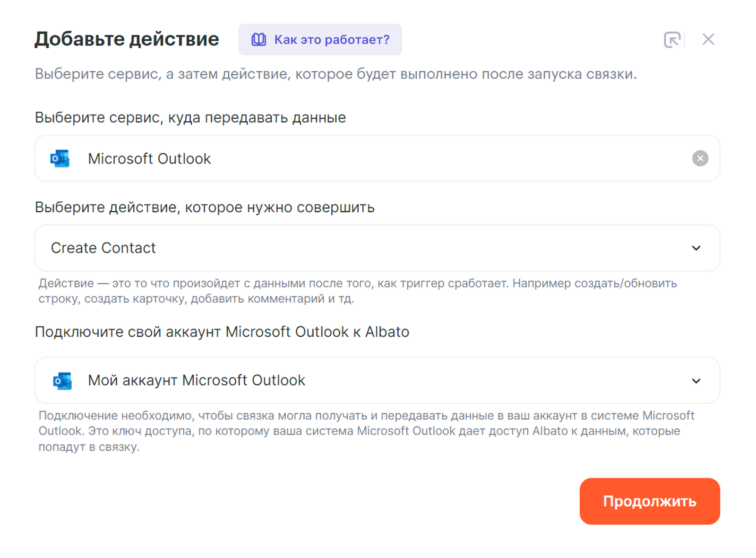This screenshot has width=756, height=558.
Task: Click the book icon in the help button
Action: 258,40
